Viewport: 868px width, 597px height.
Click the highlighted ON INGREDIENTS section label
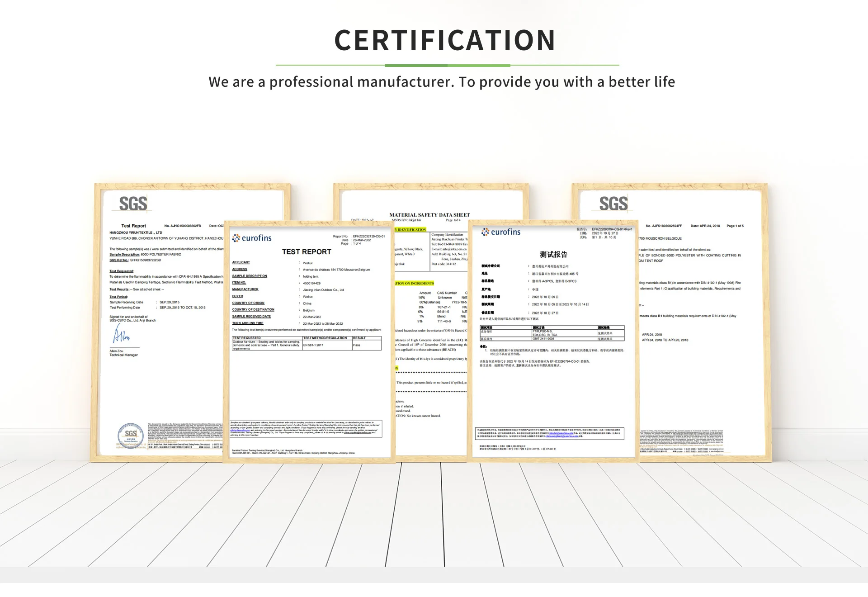point(414,284)
